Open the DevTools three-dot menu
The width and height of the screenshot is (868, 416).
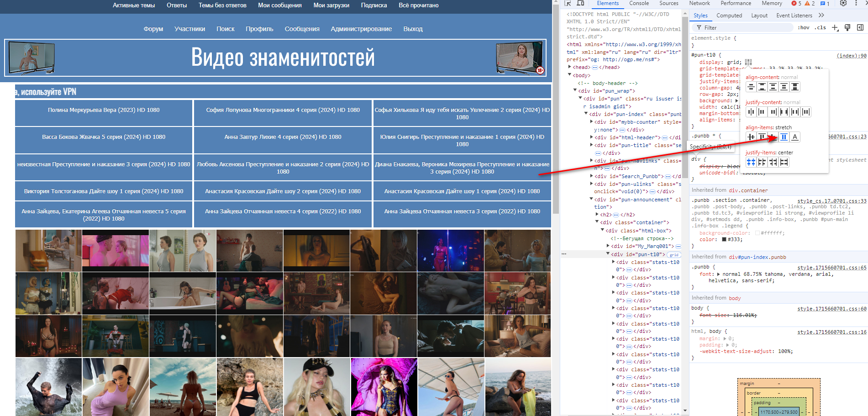(x=856, y=3)
